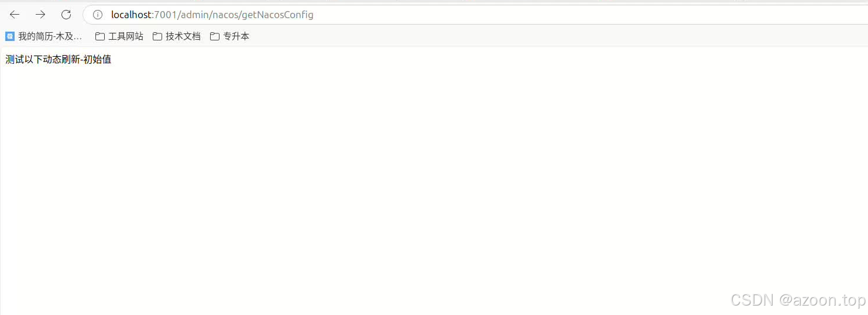868x315 pixels.
Task: View site information via the info icon
Action: click(x=98, y=15)
